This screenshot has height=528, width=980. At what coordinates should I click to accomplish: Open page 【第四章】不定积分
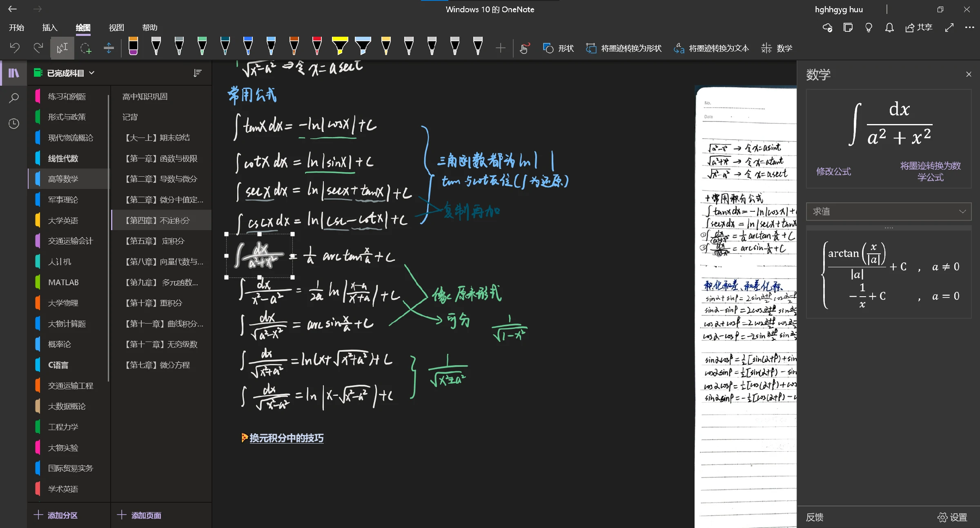(x=162, y=220)
